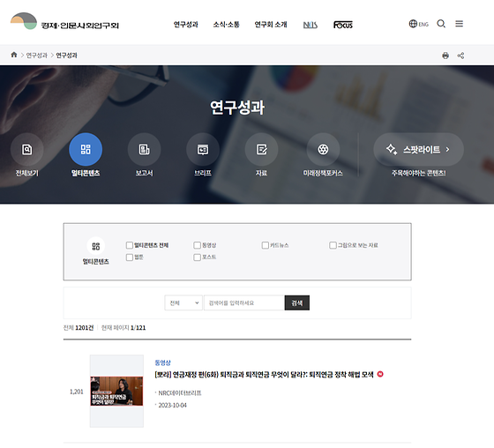Open the [뽀라] 연금재정 편(6화) article title
This screenshot has height=448, width=494.
click(264, 375)
